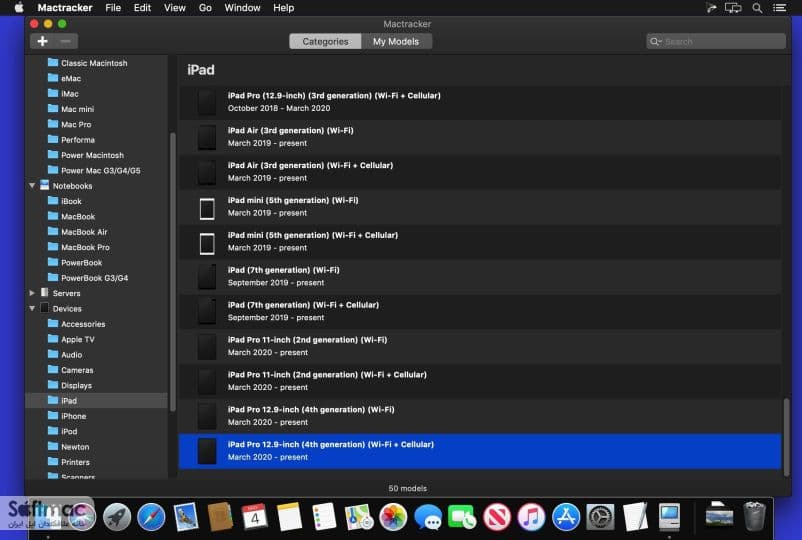Image resolution: width=802 pixels, height=540 pixels.
Task: Open Mail stamp icon in Dock
Action: 186,516
